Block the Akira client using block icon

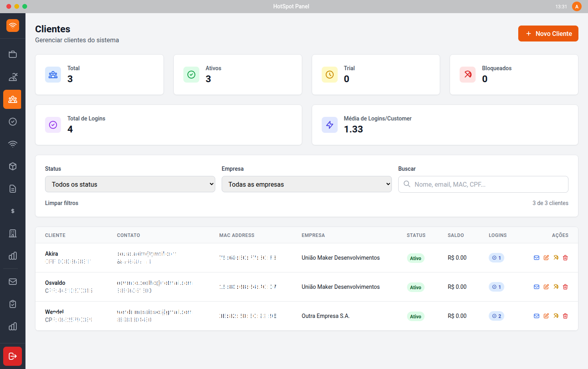(556, 258)
